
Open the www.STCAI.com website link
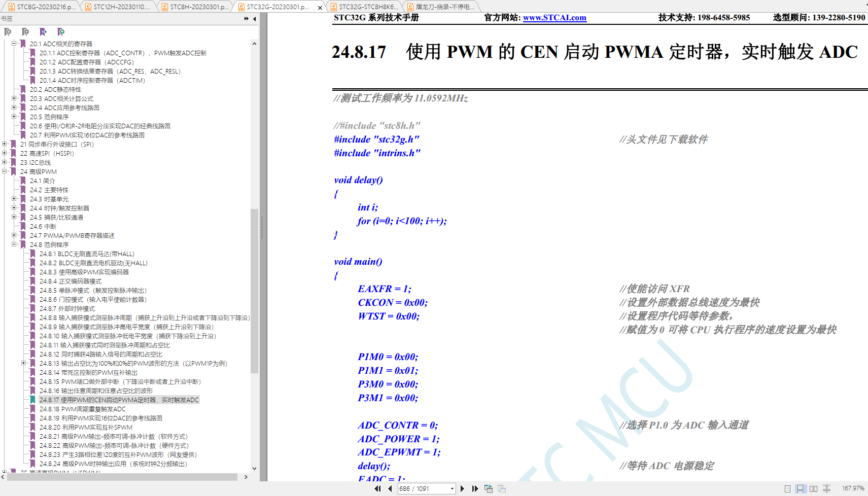(554, 18)
